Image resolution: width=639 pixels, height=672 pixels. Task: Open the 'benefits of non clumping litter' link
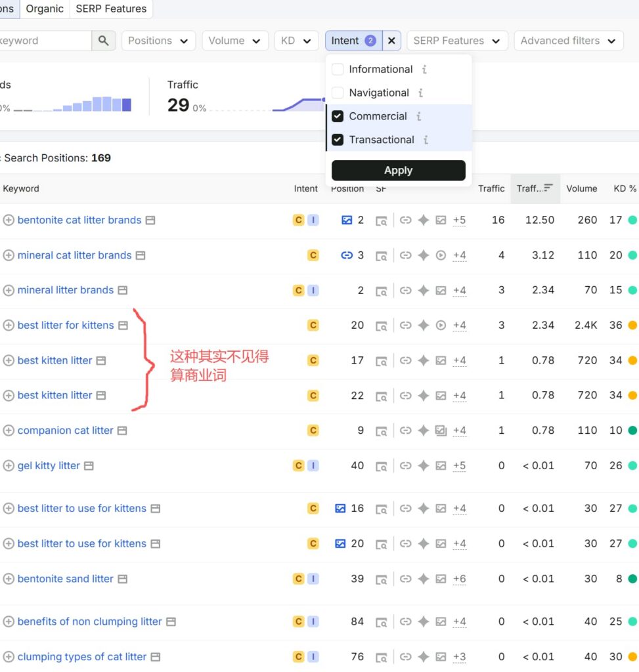pyautogui.click(x=89, y=621)
